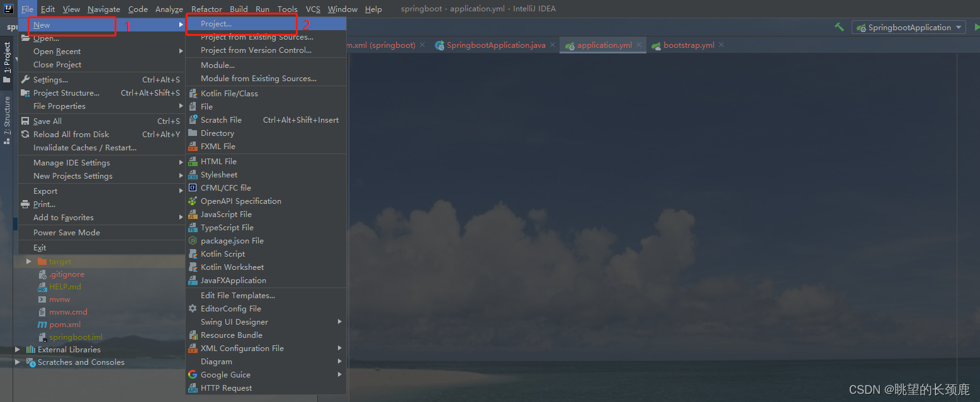Viewport: 980px width, 402px height.
Task: Choose Module from Existing Sources...
Action: (x=266, y=78)
